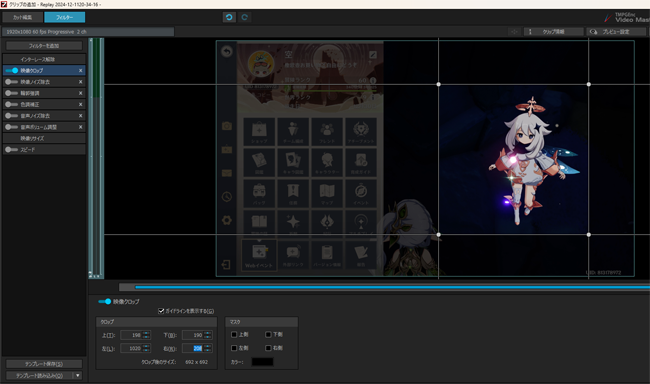
Task: Click the フィルターを追加 button
Action: (x=44, y=46)
